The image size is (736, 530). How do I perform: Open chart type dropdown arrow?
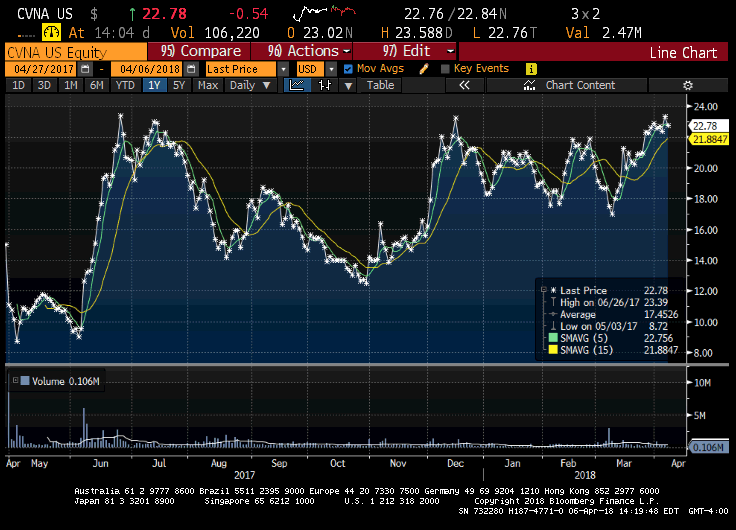(x=348, y=85)
